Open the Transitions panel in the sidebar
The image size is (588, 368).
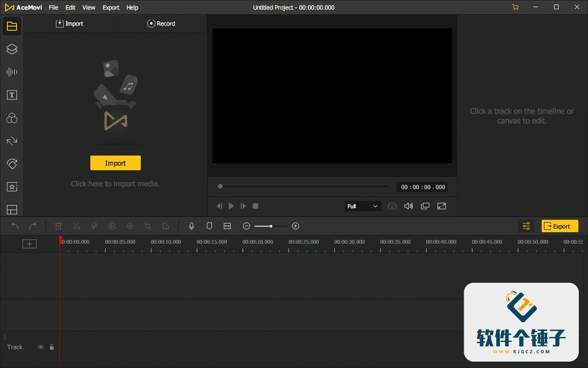[12, 141]
